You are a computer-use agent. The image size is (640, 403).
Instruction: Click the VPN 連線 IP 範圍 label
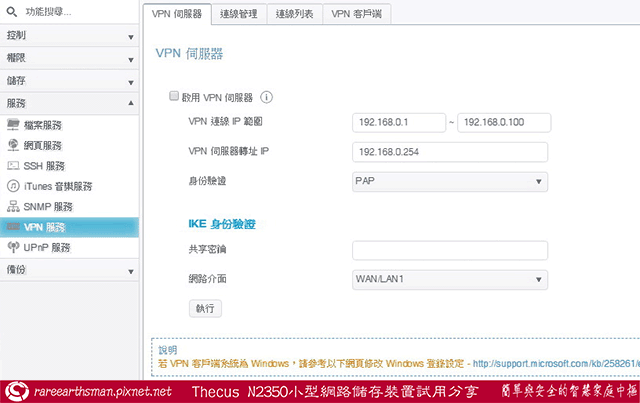click(225, 121)
